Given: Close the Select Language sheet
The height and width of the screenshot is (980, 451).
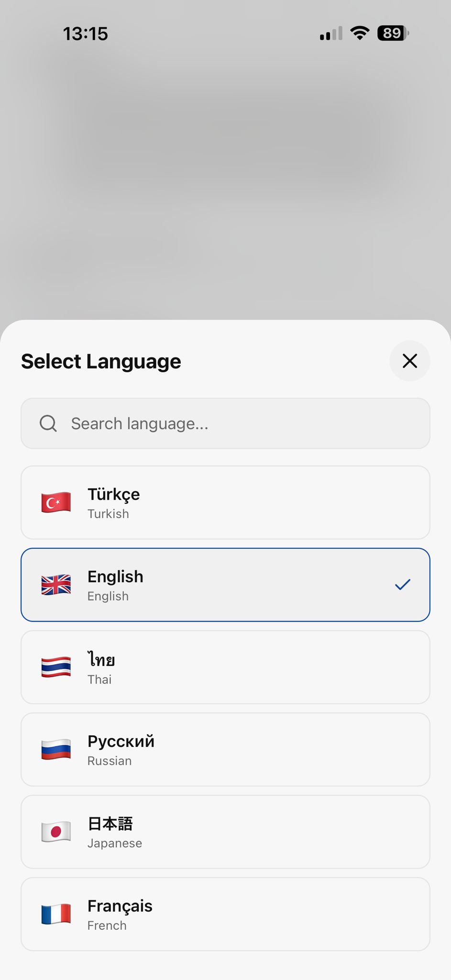Looking at the screenshot, I should pos(410,361).
